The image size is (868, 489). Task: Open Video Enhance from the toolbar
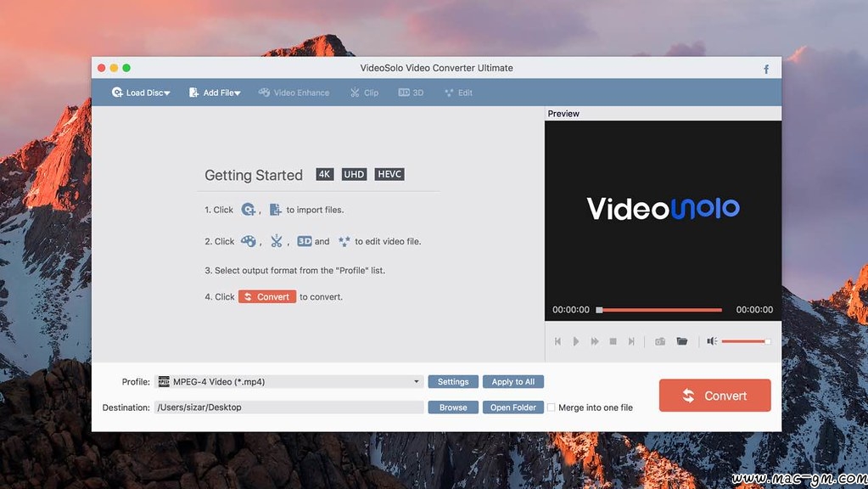click(x=294, y=93)
